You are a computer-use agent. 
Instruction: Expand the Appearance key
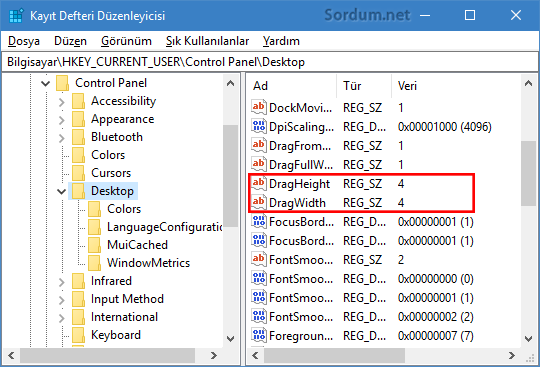(x=62, y=119)
